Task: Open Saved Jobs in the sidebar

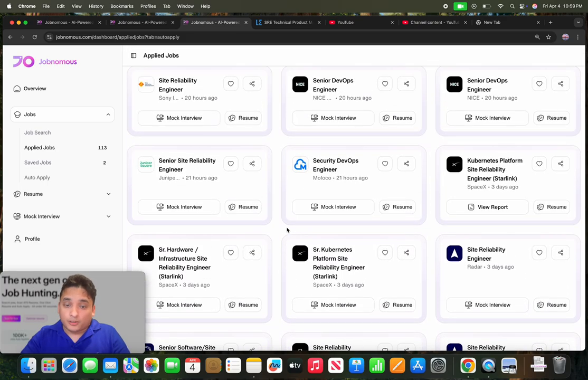Action: click(38, 163)
